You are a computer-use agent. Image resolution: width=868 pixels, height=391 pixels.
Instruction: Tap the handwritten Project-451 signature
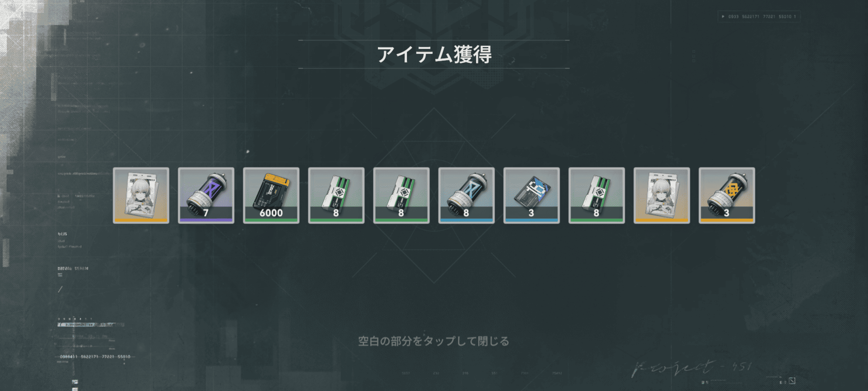click(692, 368)
